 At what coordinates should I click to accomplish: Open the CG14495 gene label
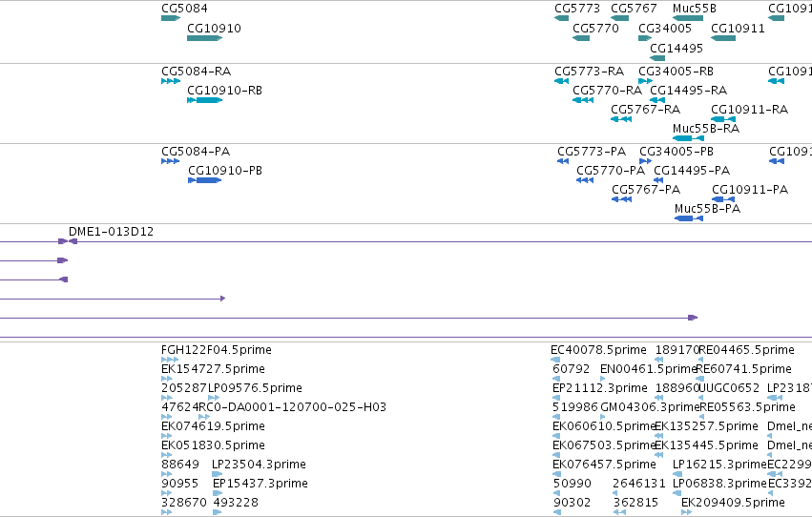pos(677,48)
